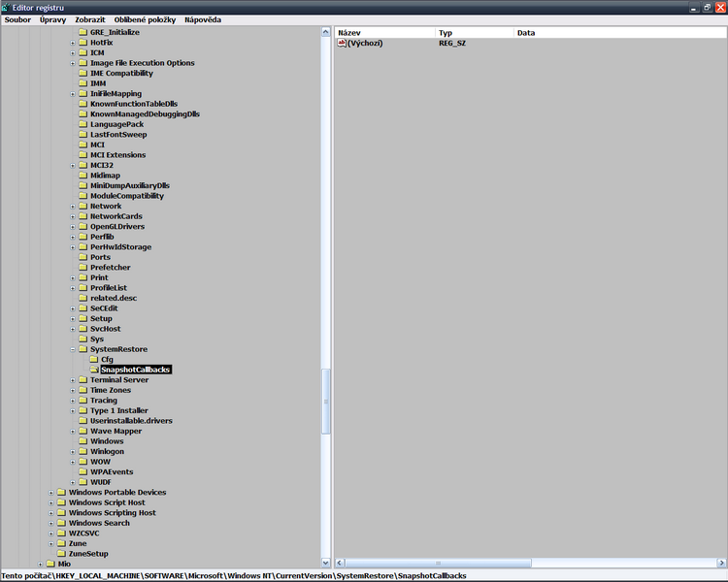Screen dimensions: 728x582
Task: Click the IME Compatibility folder icon
Action: pos(83,73)
